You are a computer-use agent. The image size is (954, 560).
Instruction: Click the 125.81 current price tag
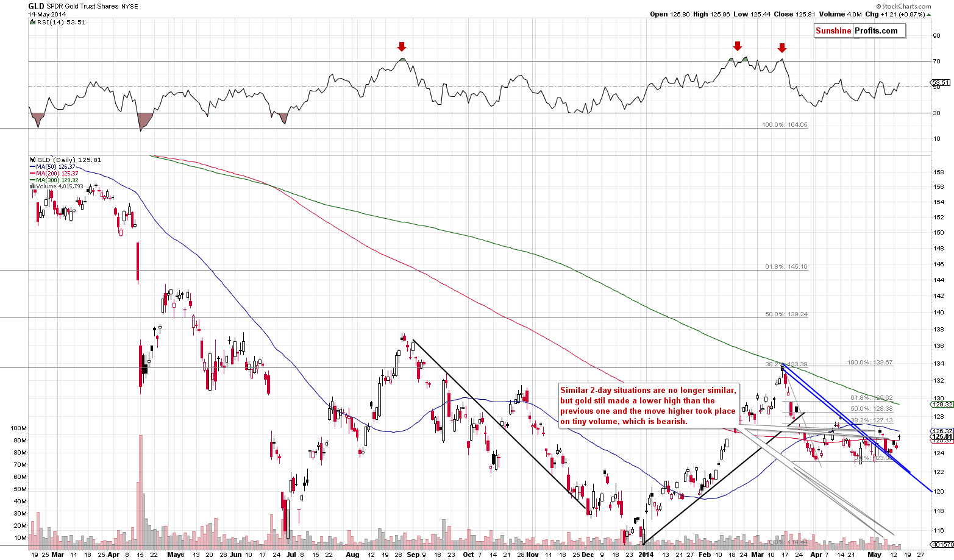[942, 436]
